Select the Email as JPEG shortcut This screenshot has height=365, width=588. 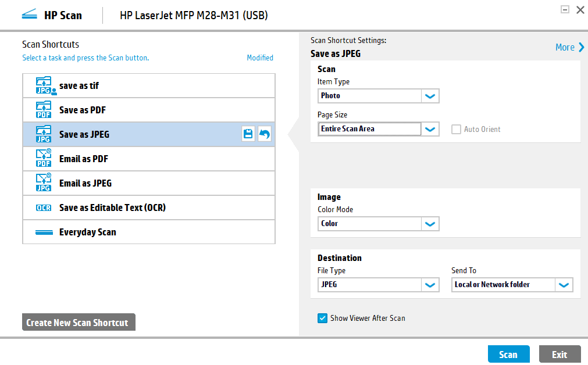[x=149, y=183]
